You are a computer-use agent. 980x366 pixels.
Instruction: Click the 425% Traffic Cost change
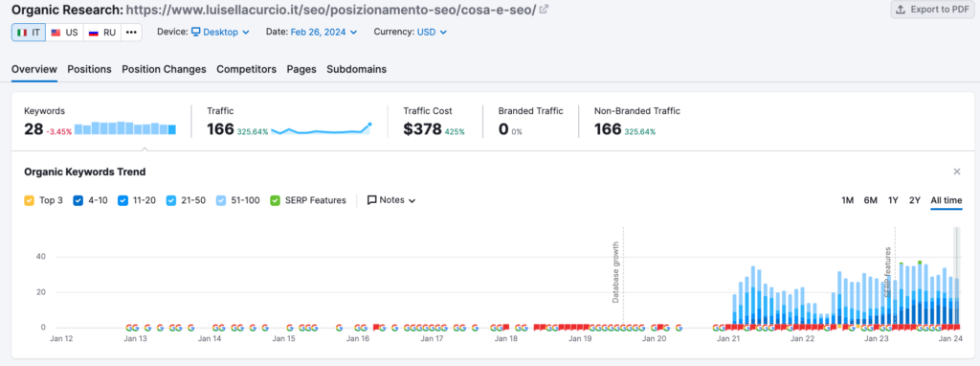click(455, 132)
